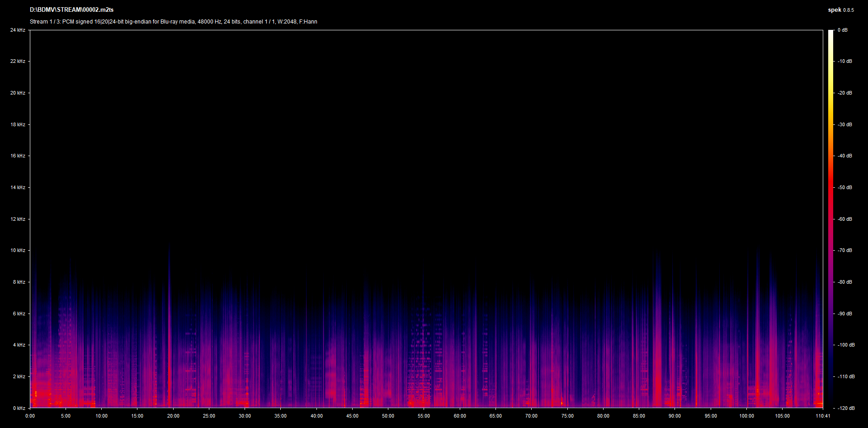Click the red mid-section of the color gradient bar
The width and height of the screenshot is (868, 428).
pyautogui.click(x=830, y=190)
